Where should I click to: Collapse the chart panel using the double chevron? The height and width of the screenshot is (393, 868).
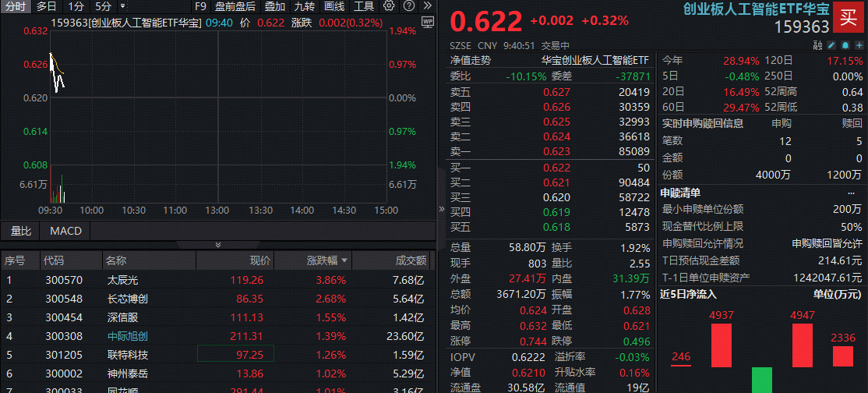click(218, 244)
